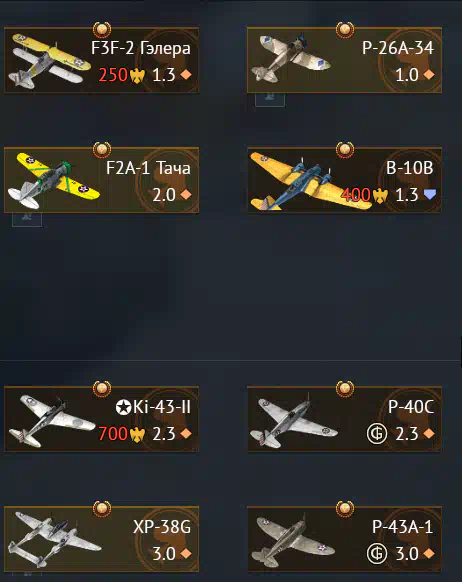
Task: Click the premium medal above F3F-2 Гэлера
Action: click(x=102, y=29)
